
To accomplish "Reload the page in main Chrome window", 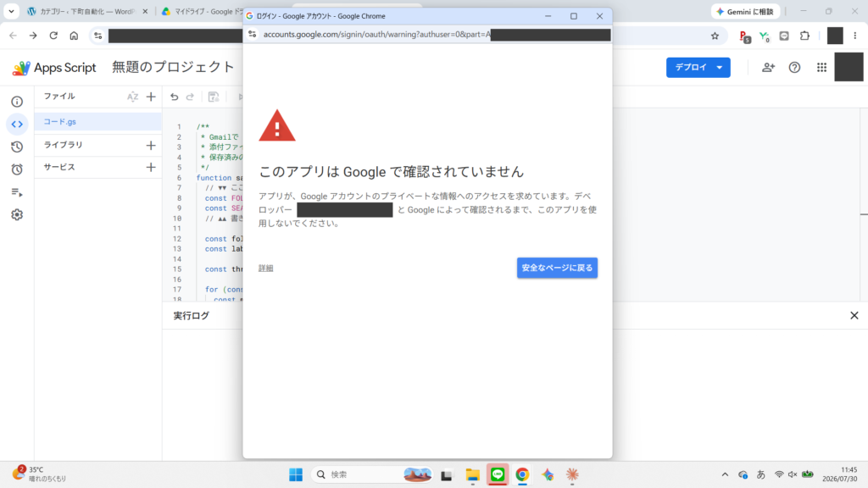I will (53, 36).
